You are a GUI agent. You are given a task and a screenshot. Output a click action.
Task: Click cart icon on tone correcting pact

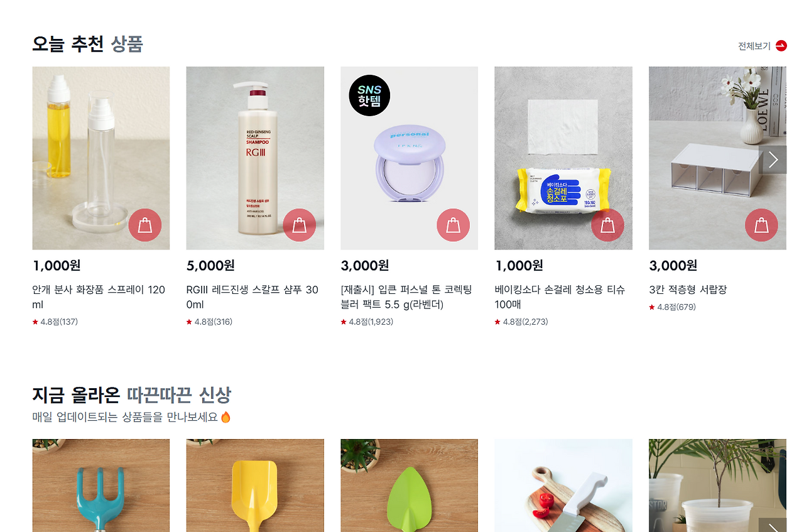coord(454,225)
